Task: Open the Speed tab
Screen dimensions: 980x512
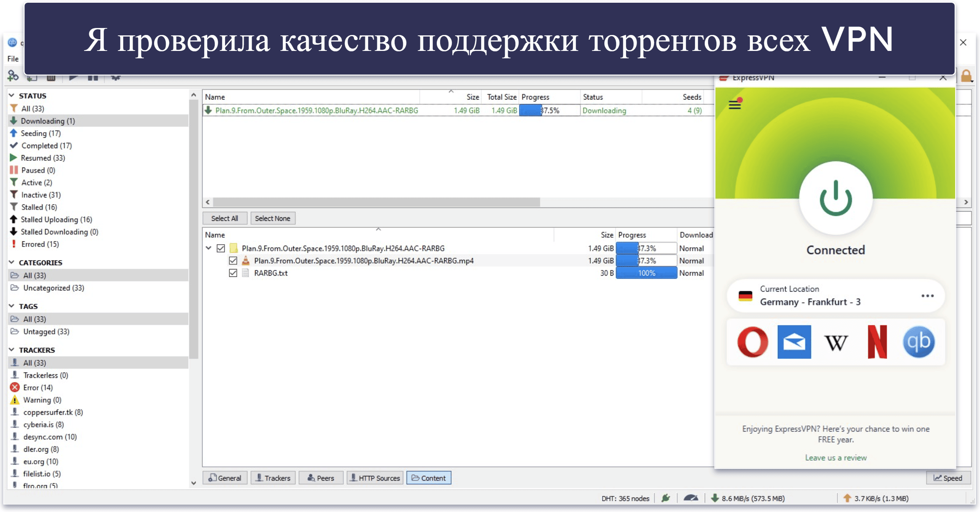Action: coord(948,478)
